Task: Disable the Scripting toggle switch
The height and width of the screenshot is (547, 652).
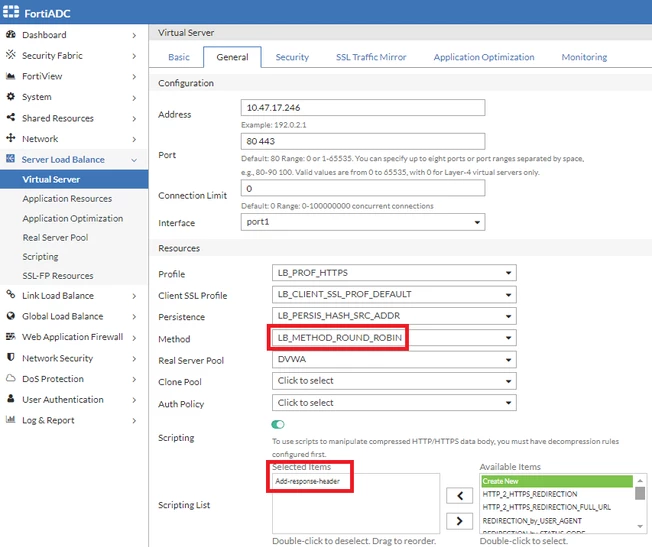Action: (x=278, y=424)
